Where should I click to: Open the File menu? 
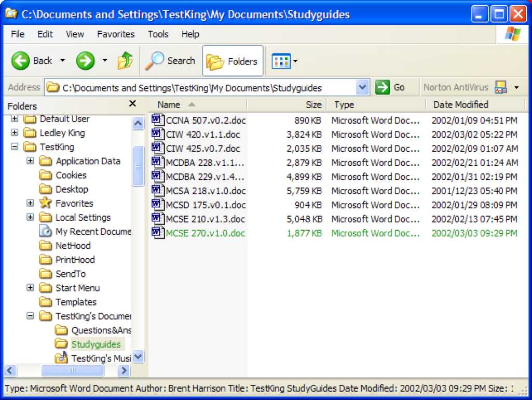coord(17,34)
